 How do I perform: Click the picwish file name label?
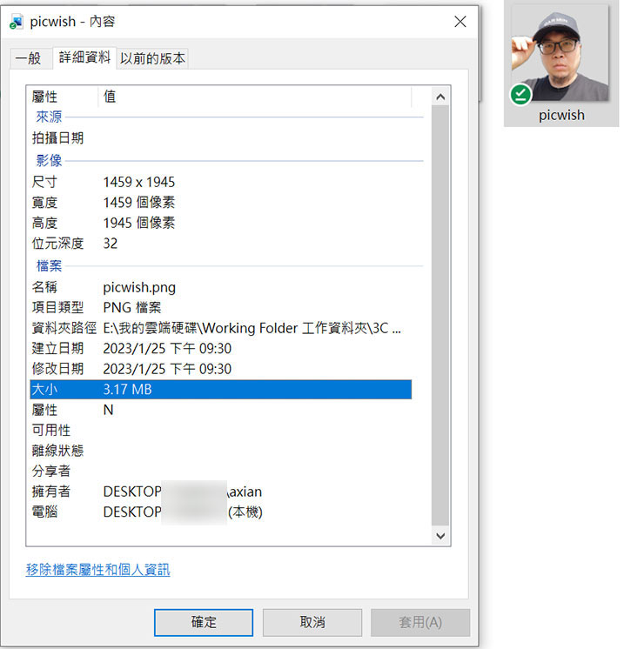561,115
